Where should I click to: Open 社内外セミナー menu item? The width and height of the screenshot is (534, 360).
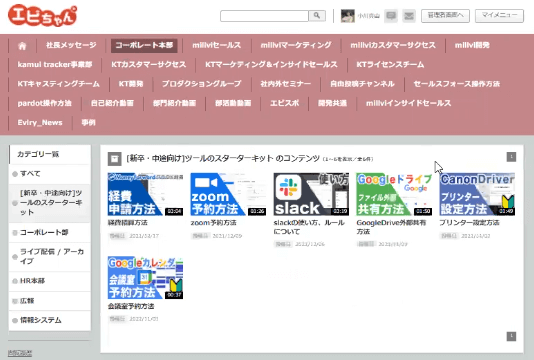286,84
